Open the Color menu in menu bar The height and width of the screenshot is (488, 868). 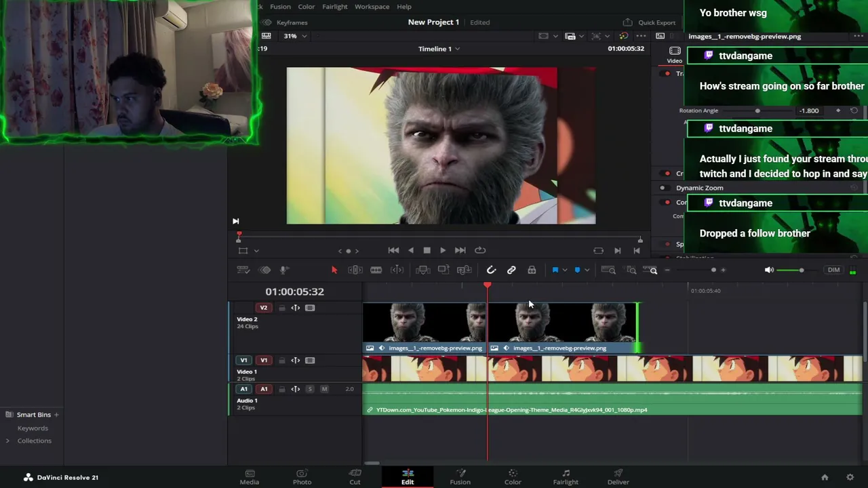pyautogui.click(x=306, y=7)
